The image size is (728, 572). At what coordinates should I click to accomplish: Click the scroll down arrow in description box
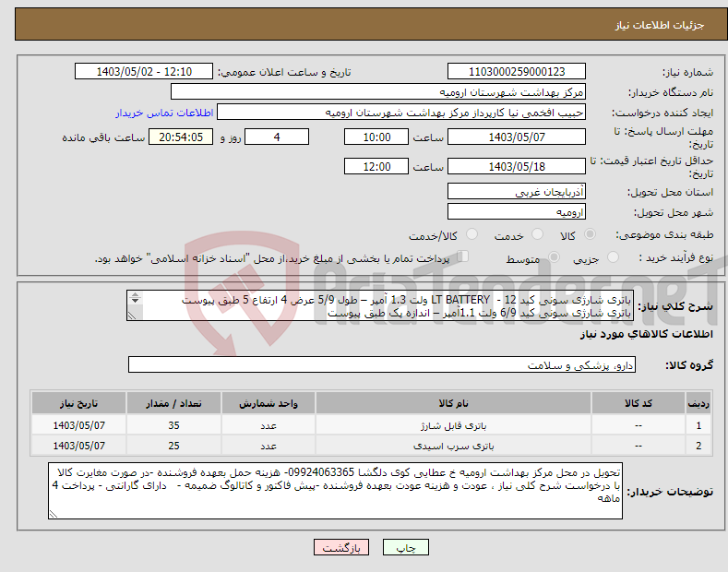click(x=135, y=301)
